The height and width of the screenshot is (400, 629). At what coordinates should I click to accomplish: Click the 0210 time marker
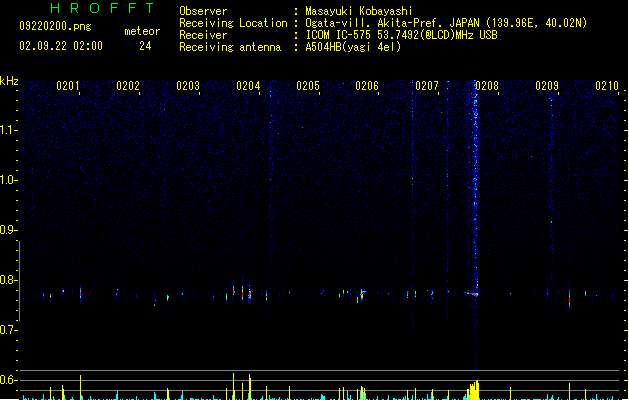[607, 86]
